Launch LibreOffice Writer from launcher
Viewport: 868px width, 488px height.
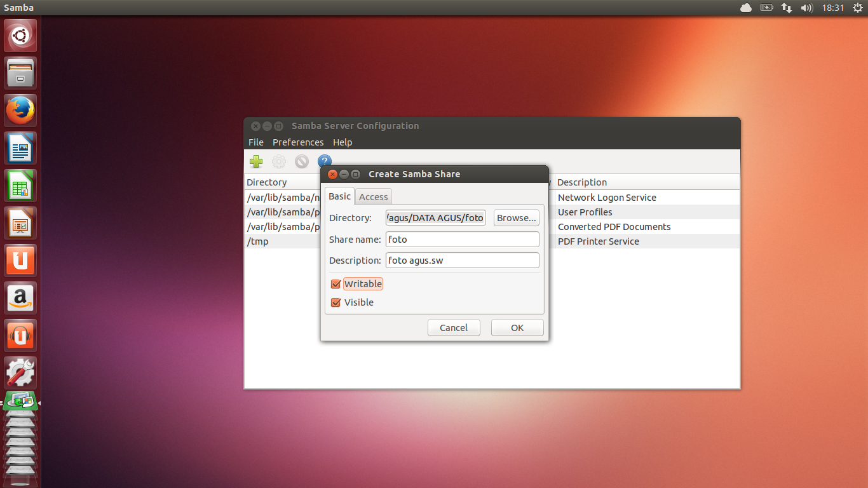[21, 148]
